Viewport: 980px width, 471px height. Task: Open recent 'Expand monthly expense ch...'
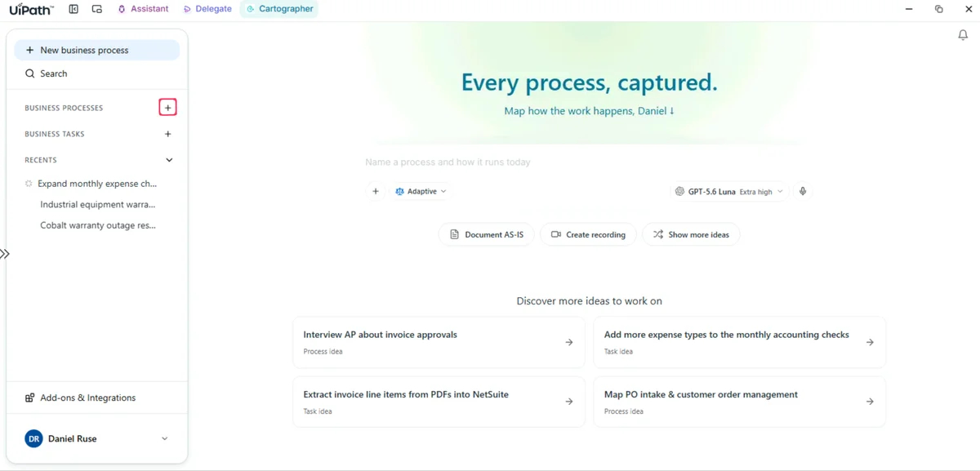[97, 184]
